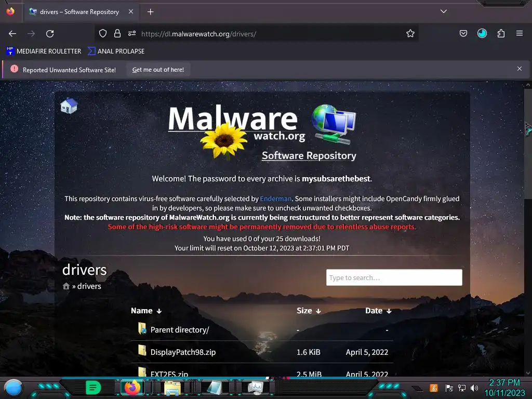
Task: Click the house home icon on page
Action: (69, 105)
